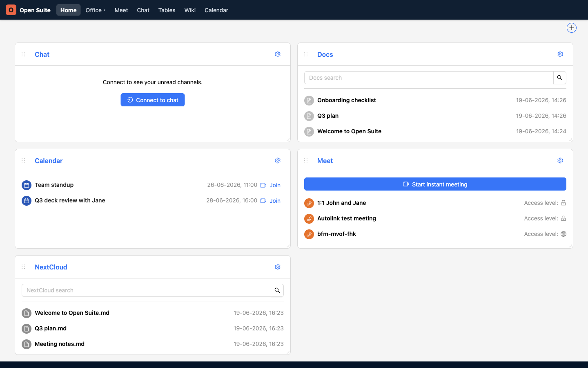Image resolution: width=588 pixels, height=368 pixels.
Task: Join the Q3 deck review with Jane
Action: pos(271,201)
